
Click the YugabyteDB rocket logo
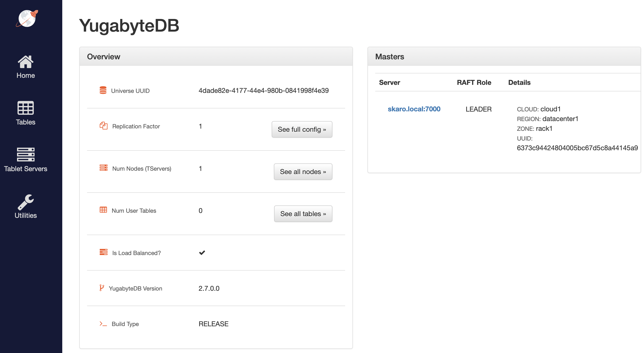tap(27, 18)
